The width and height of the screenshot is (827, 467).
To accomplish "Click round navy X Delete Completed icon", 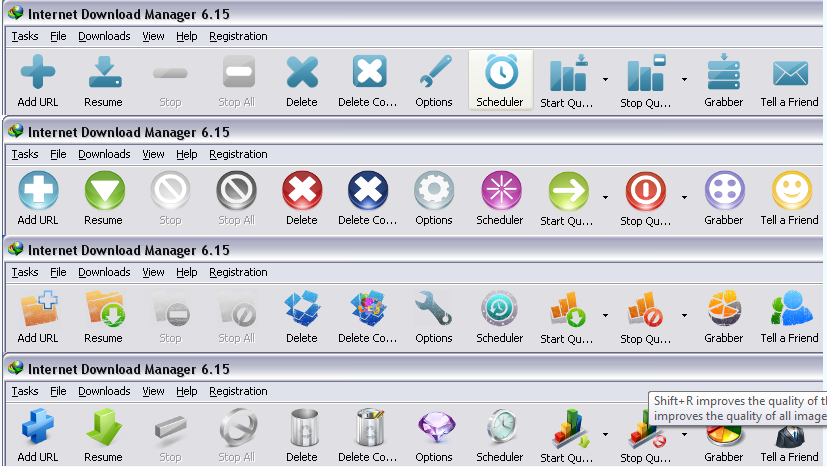I will 368,190.
